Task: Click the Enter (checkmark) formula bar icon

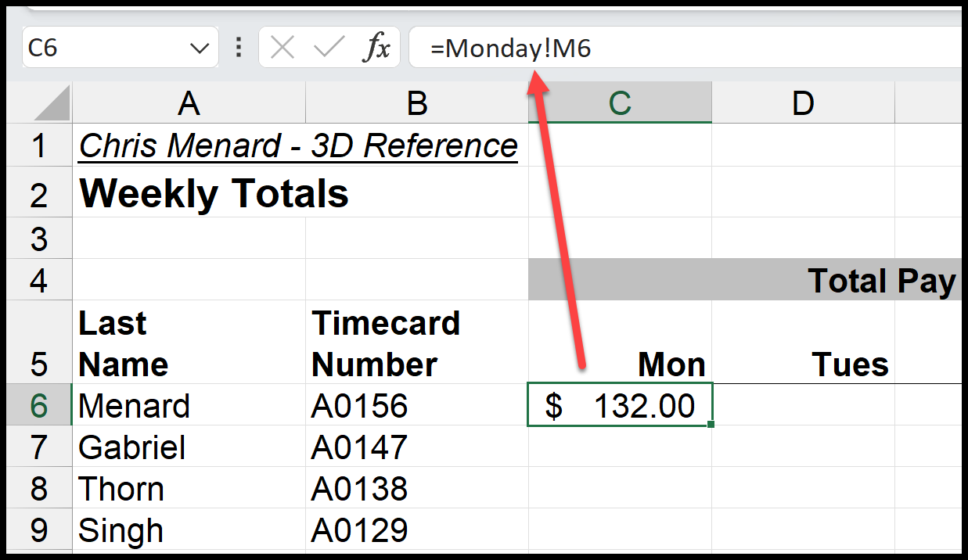Action: 331,47
